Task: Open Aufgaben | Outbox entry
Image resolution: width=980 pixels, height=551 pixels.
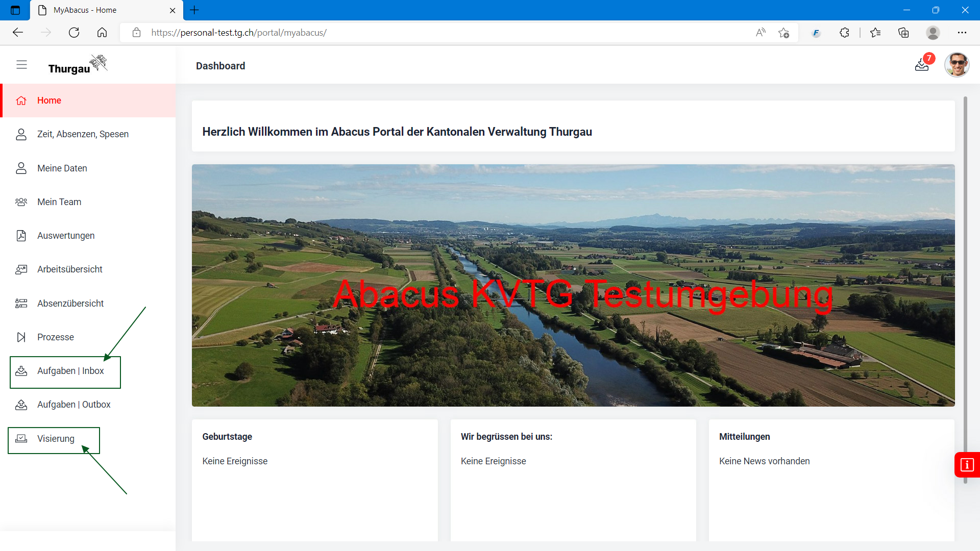Action: click(x=73, y=405)
